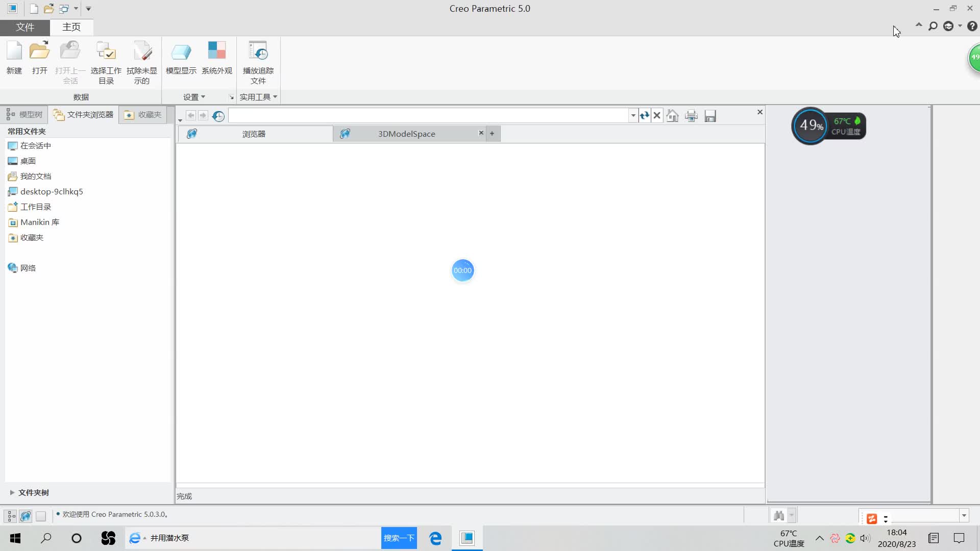The image size is (980, 551).
Task: Select desktop-9clhkq5 computer entry
Action: click(x=45, y=192)
